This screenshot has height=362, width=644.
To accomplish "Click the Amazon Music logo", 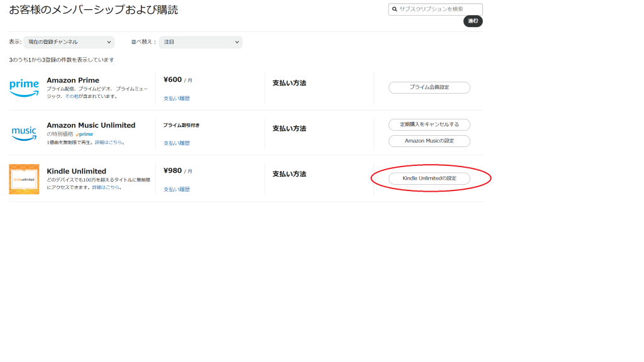I will pos(25,133).
